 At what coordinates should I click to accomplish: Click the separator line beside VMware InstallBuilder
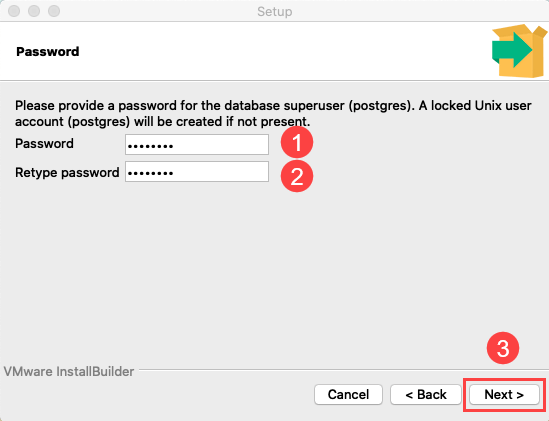(342, 370)
